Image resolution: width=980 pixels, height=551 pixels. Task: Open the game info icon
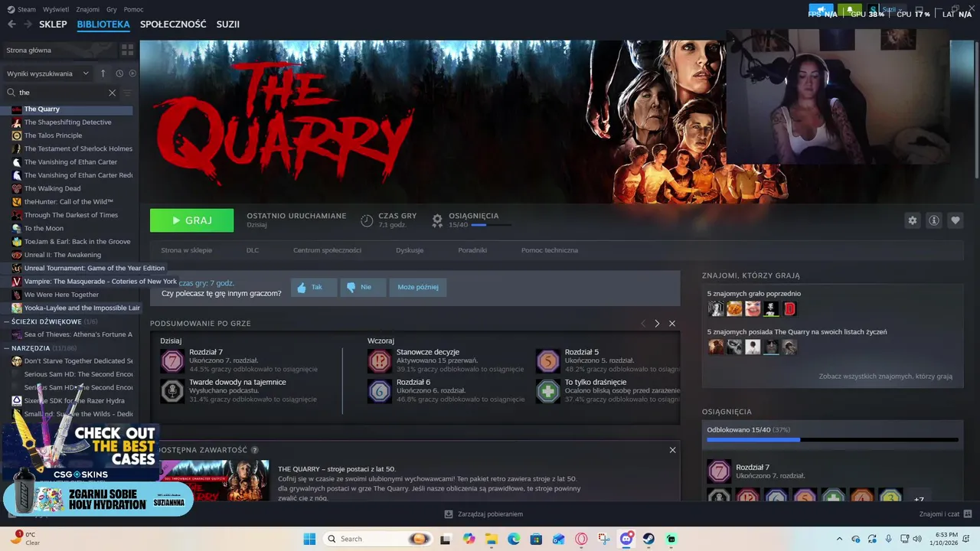click(x=933, y=220)
